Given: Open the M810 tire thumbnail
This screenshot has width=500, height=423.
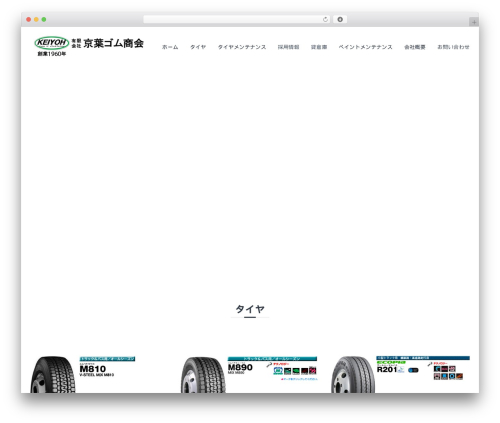Looking at the screenshot, I should click(53, 374).
